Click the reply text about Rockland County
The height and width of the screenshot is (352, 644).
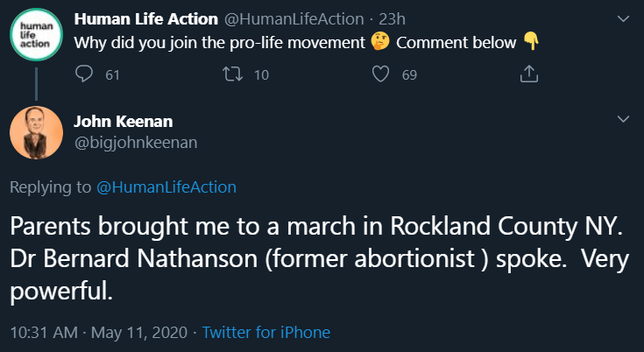point(315,258)
